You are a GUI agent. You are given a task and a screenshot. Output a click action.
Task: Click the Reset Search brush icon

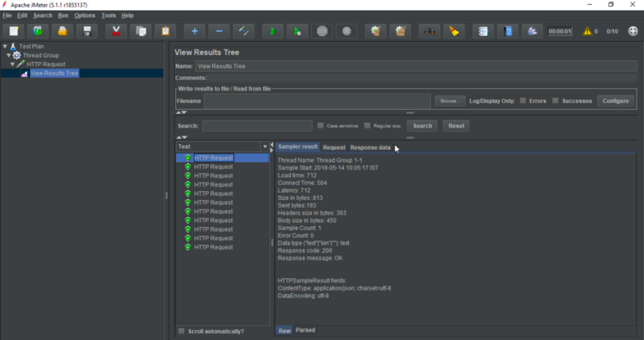point(454,31)
